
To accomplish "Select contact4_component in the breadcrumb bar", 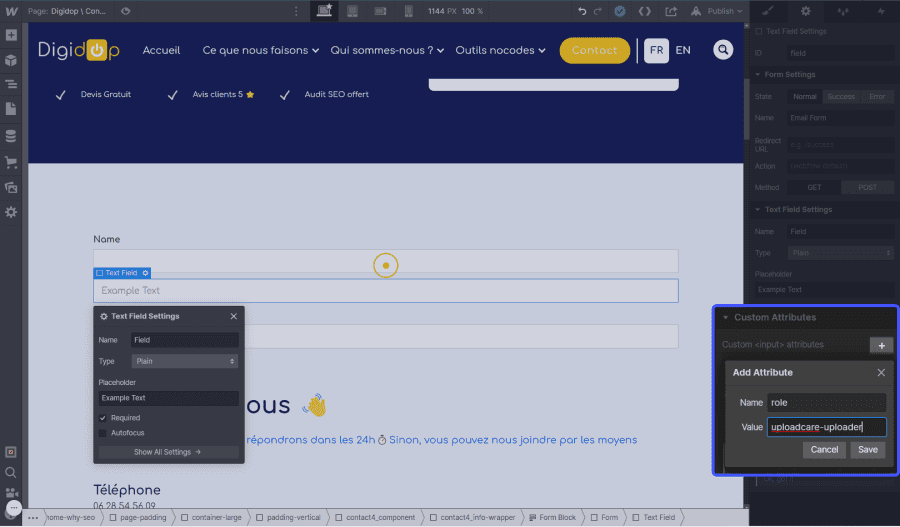I will (x=375, y=518).
